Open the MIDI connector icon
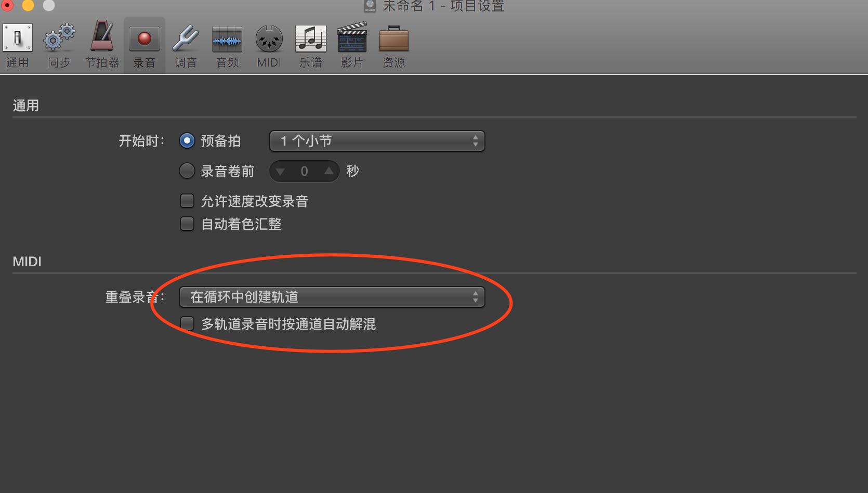Image resolution: width=868 pixels, height=493 pixels. point(269,40)
